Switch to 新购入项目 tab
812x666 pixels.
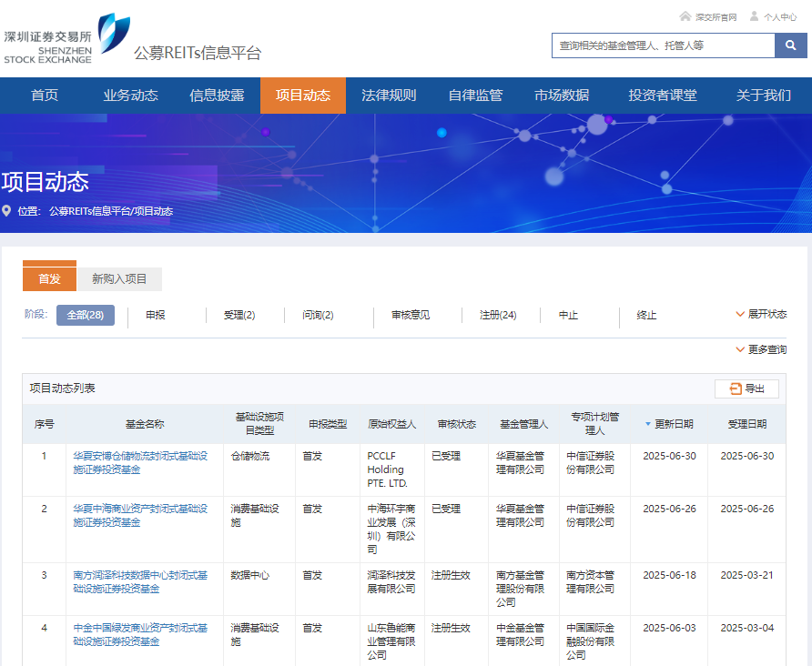(x=119, y=279)
